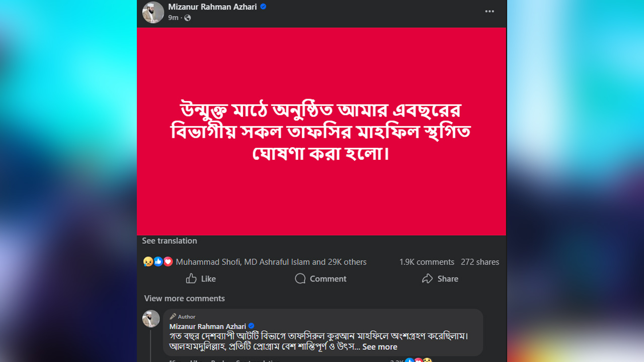Click the sad reaction emoji icon
644x362 pixels.
click(147, 261)
